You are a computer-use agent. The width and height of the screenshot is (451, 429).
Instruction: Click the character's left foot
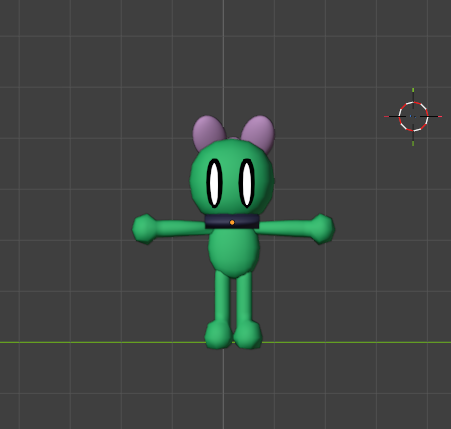[218, 335]
